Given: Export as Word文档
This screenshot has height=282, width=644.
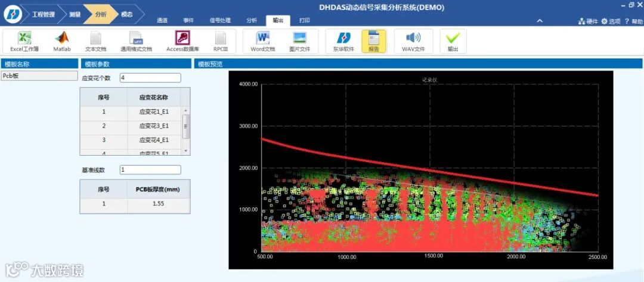Looking at the screenshot, I should point(262,42).
